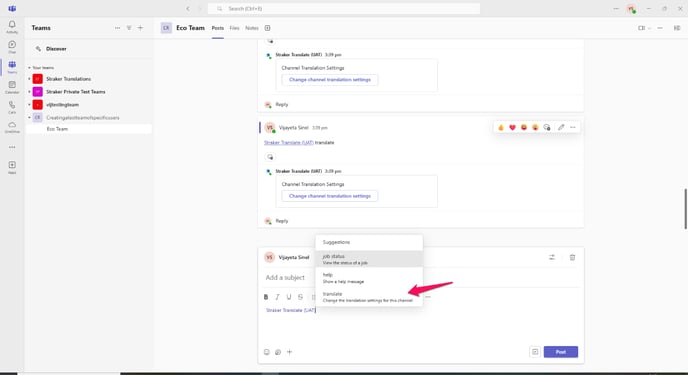Screen dimensions: 688x375
Task: Add a new tab to the Eco Team channel
Action: point(267,28)
